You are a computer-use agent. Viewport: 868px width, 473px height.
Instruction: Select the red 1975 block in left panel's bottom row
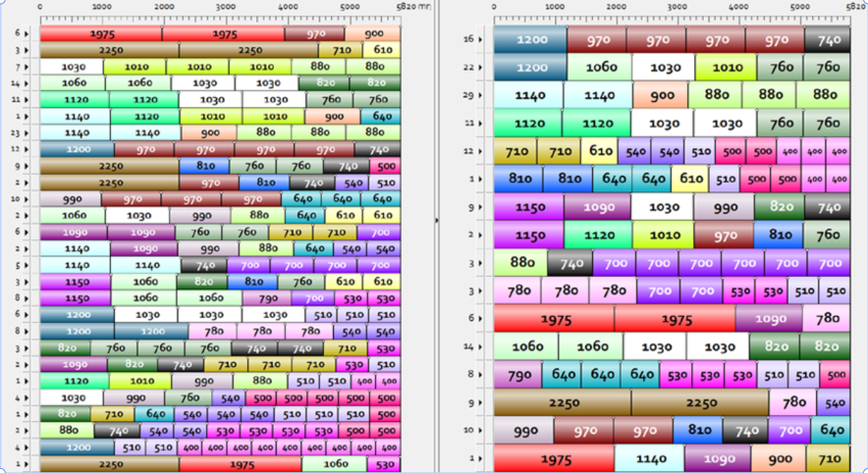[x=241, y=465]
